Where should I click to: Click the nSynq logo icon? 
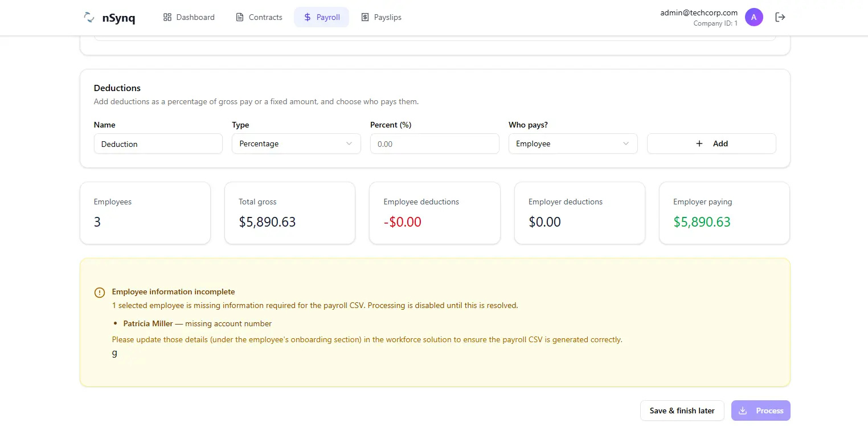coord(89,18)
